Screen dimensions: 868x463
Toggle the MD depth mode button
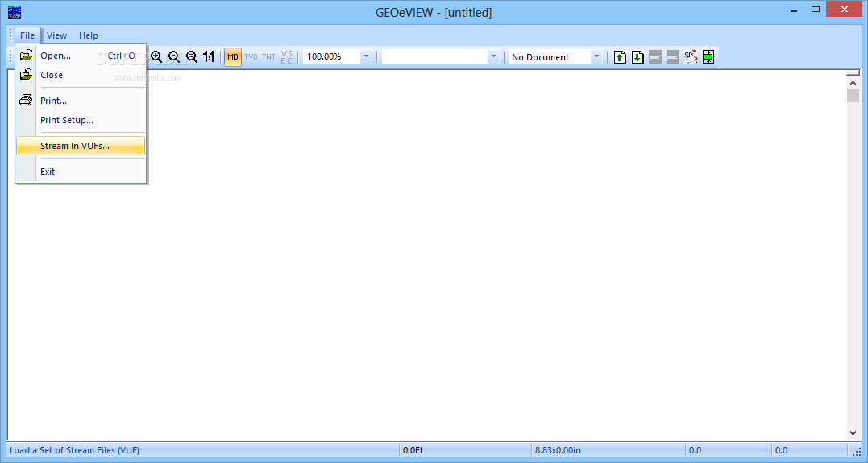point(233,56)
